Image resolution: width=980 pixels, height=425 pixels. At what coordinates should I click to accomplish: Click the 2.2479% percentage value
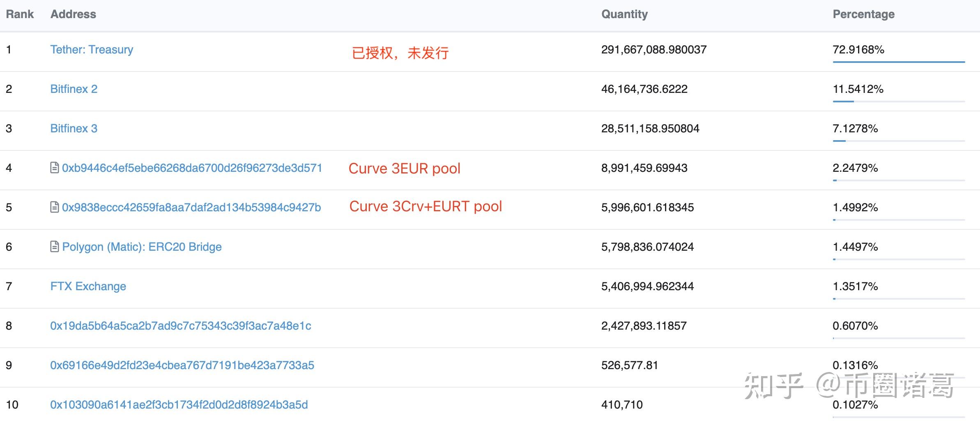[855, 168]
